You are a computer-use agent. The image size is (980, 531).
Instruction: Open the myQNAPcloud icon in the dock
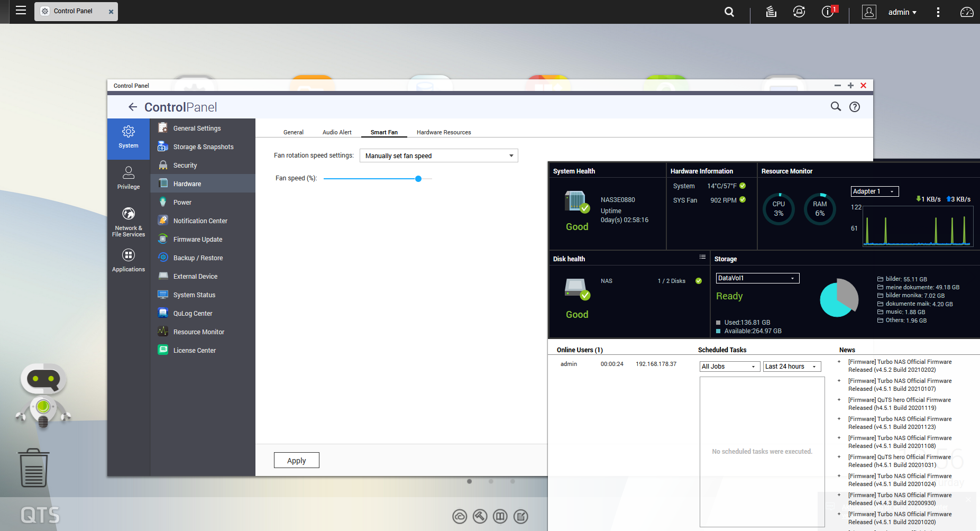pyautogui.click(x=460, y=516)
